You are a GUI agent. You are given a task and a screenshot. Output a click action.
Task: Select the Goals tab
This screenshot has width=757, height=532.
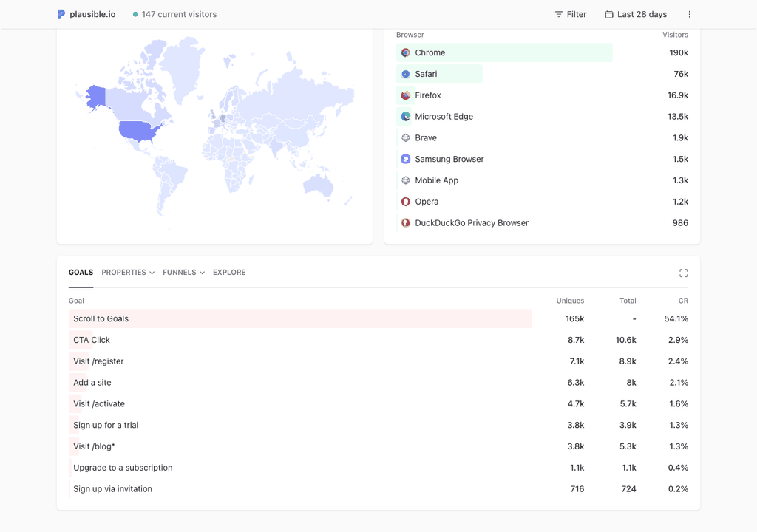(81, 272)
